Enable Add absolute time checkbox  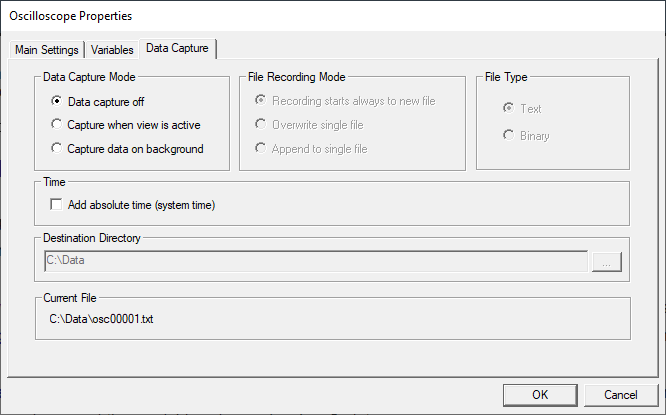coord(57,205)
